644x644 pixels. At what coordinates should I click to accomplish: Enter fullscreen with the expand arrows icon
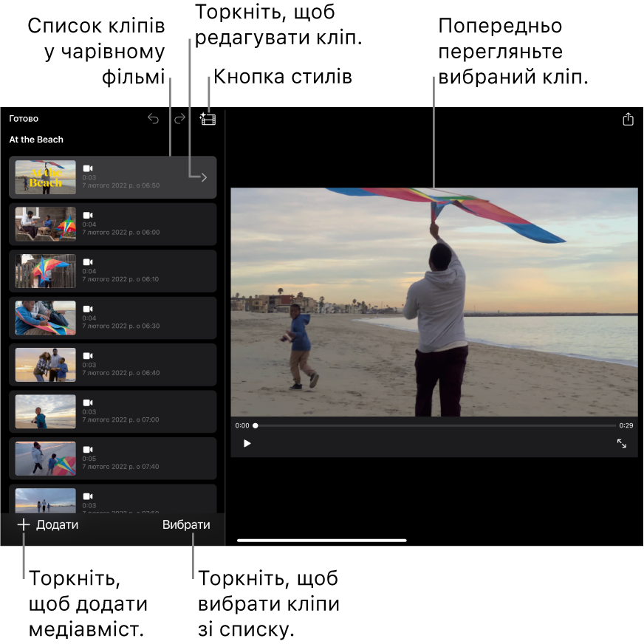coord(621,443)
